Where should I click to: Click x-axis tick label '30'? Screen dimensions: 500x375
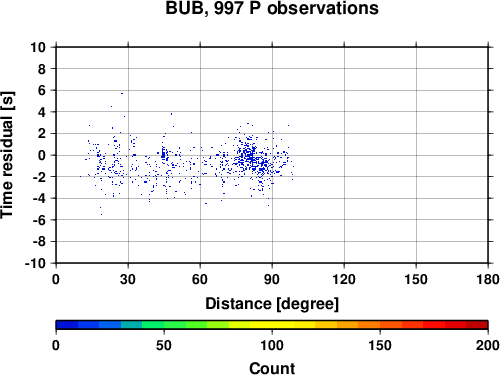(128, 279)
